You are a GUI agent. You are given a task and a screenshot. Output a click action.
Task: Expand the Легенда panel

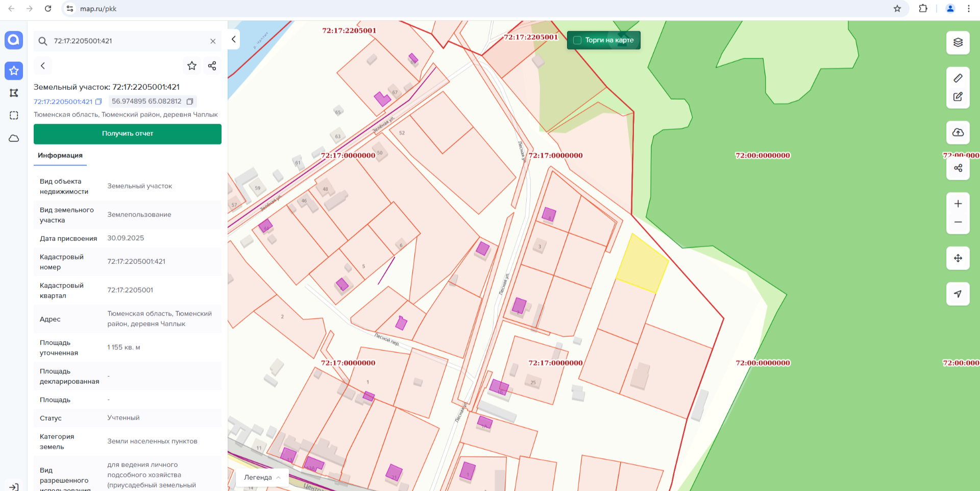pyautogui.click(x=262, y=478)
